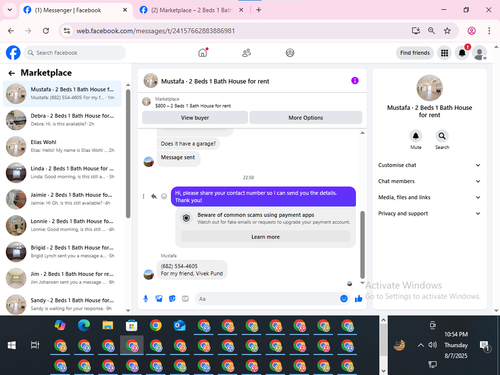Image resolution: width=500 pixels, height=375 pixels.
Task: Open the Facebook logo home link
Action: (13, 53)
